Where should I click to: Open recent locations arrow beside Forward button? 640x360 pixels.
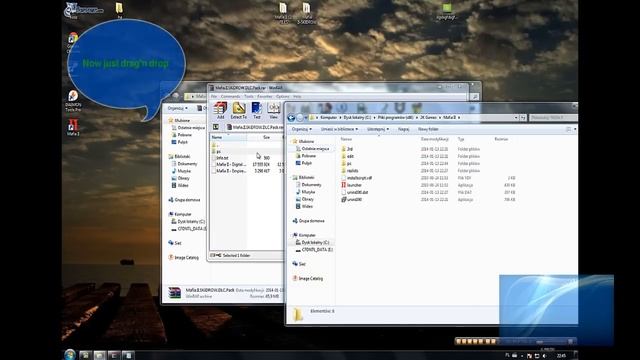click(x=306, y=118)
